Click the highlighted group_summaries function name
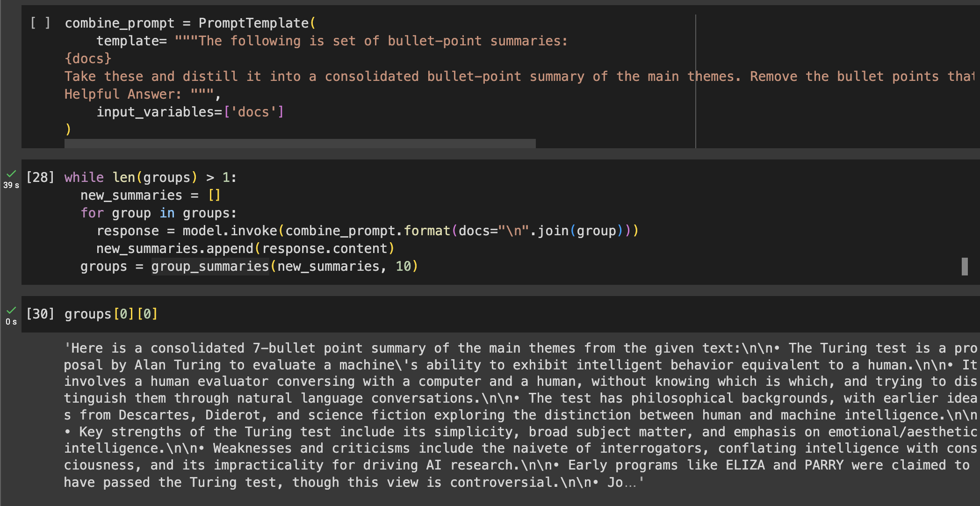 pyautogui.click(x=210, y=266)
